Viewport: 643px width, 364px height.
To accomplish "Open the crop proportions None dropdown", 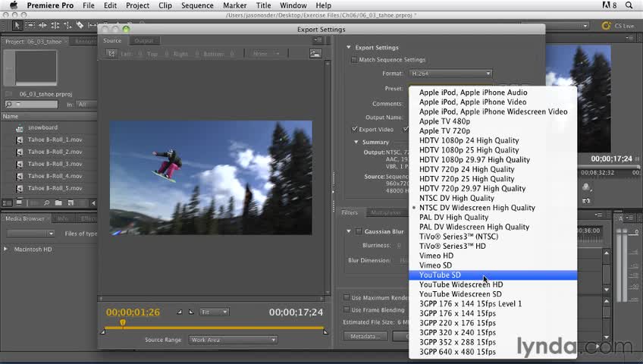I will coord(265,54).
